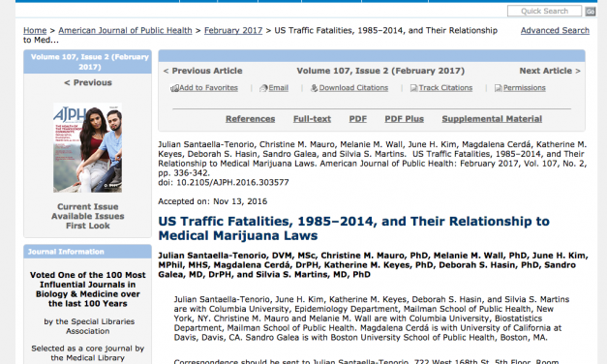Viewport: 607px width, 364px height.
Task: Click the Track Citations link text
Action: pos(445,88)
